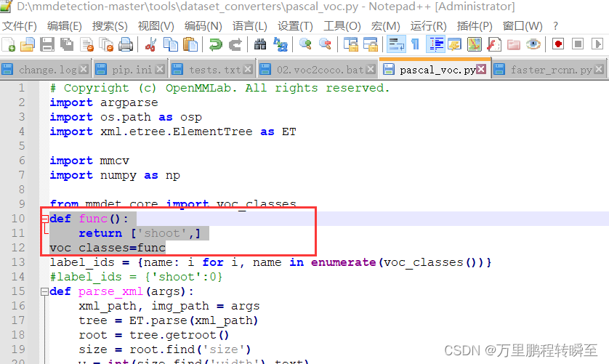609x364 pixels.
Task: Close the change.log tab
Action: [84, 69]
